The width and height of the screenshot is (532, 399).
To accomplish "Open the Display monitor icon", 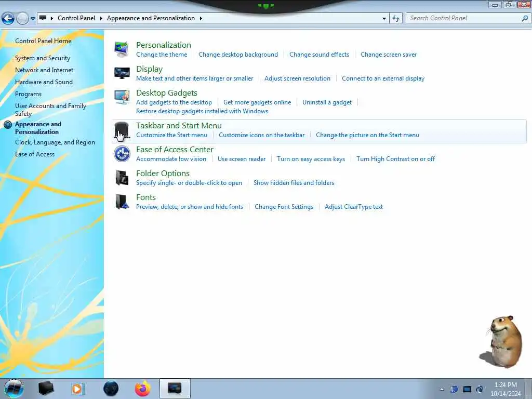I will coord(122,73).
